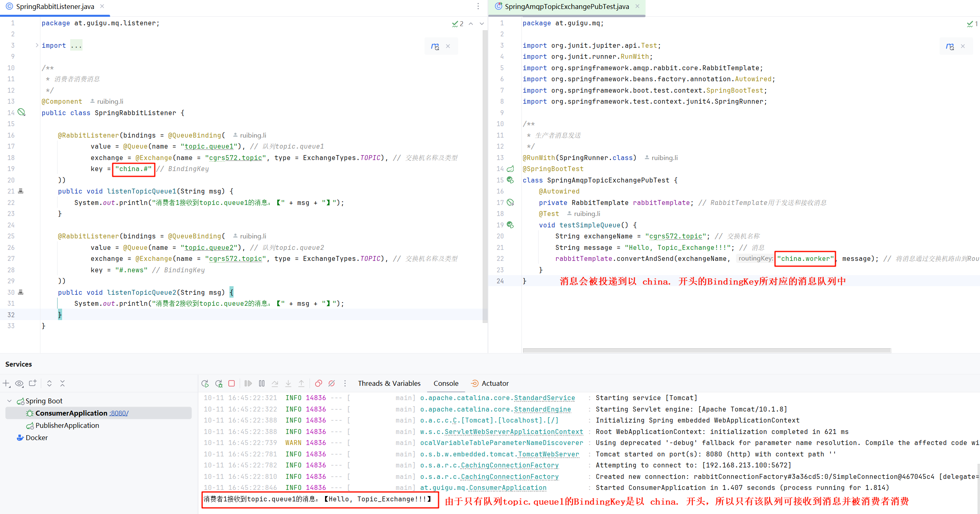Image resolution: width=980 pixels, height=514 pixels.
Task: Toggle reader mode icon in the left editor
Action: 435,47
